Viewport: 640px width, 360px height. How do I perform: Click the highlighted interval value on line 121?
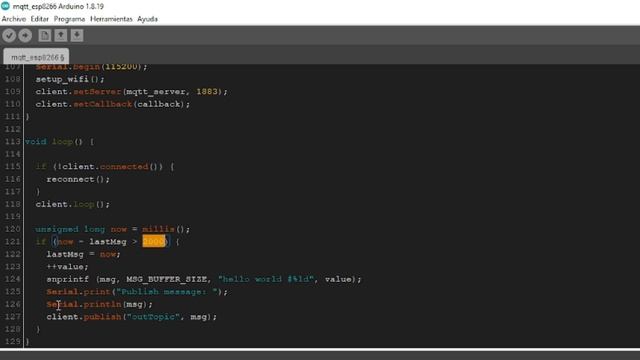(154, 242)
